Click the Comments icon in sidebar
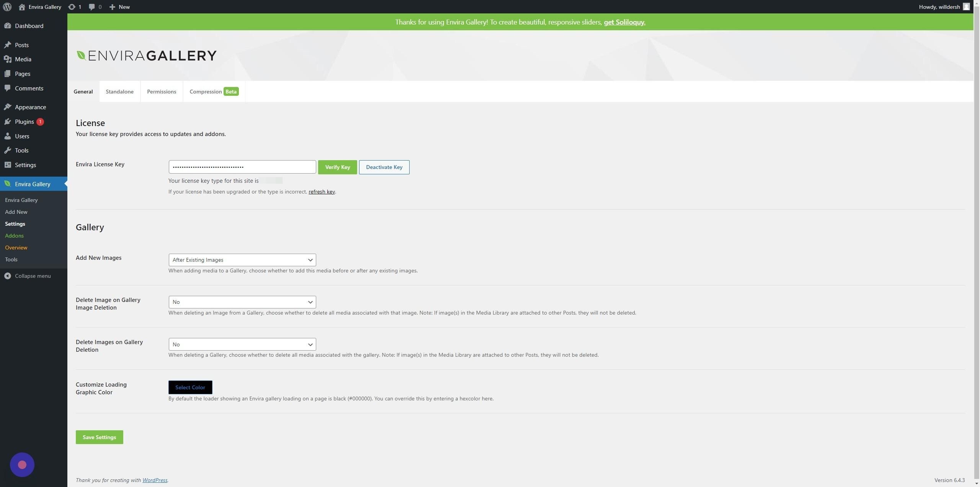The width and height of the screenshot is (980, 487). pyautogui.click(x=8, y=88)
